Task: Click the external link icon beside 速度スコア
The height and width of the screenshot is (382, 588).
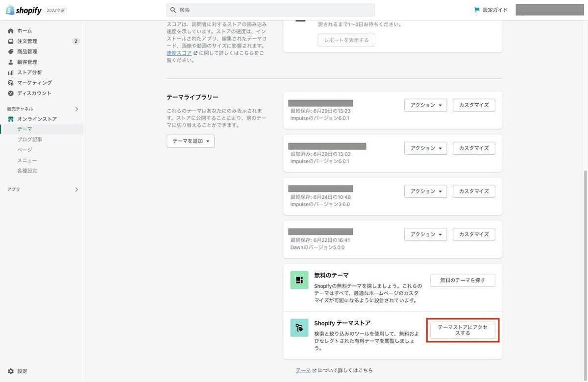Action: click(196, 53)
